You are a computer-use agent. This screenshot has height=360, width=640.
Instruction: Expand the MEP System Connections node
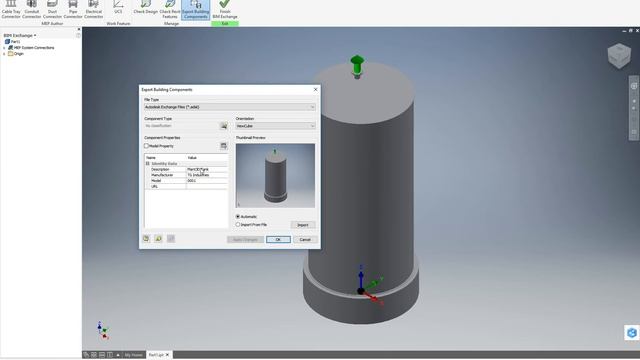(4, 48)
